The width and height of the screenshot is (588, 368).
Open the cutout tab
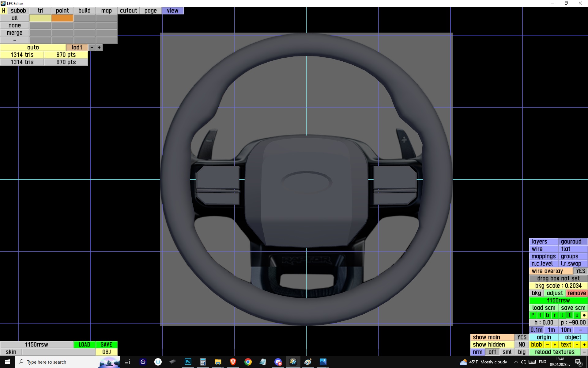128,11
